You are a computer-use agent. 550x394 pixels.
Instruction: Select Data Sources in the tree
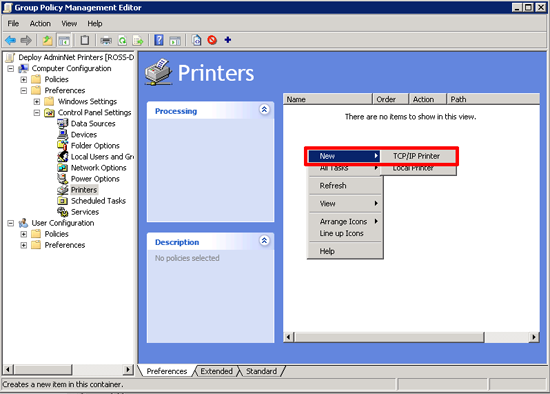[x=93, y=123]
